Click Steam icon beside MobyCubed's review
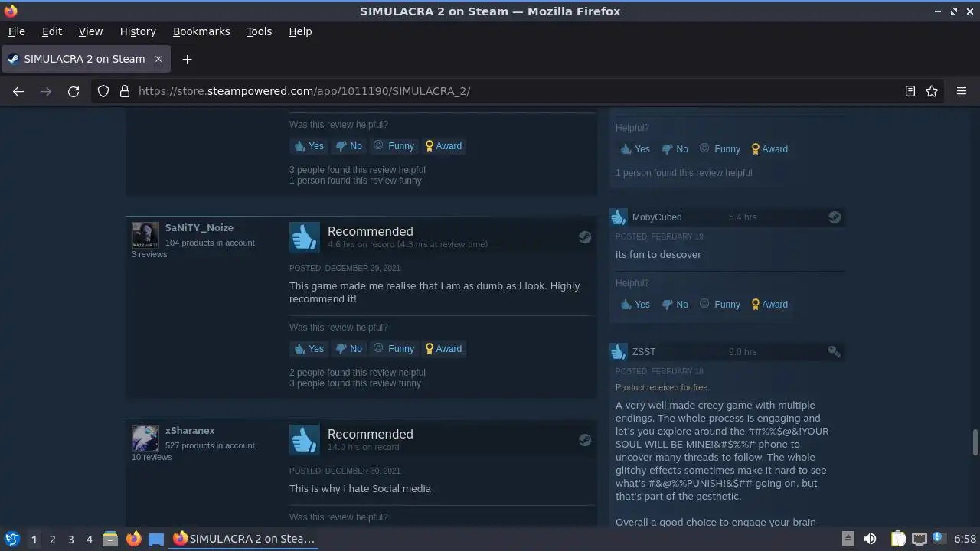The width and height of the screenshot is (980, 551). [835, 217]
